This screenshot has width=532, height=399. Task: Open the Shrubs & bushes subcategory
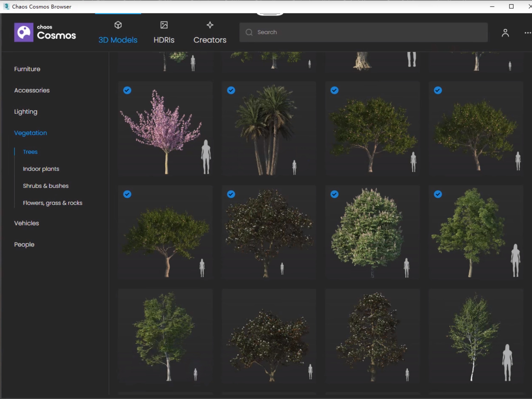pos(46,186)
